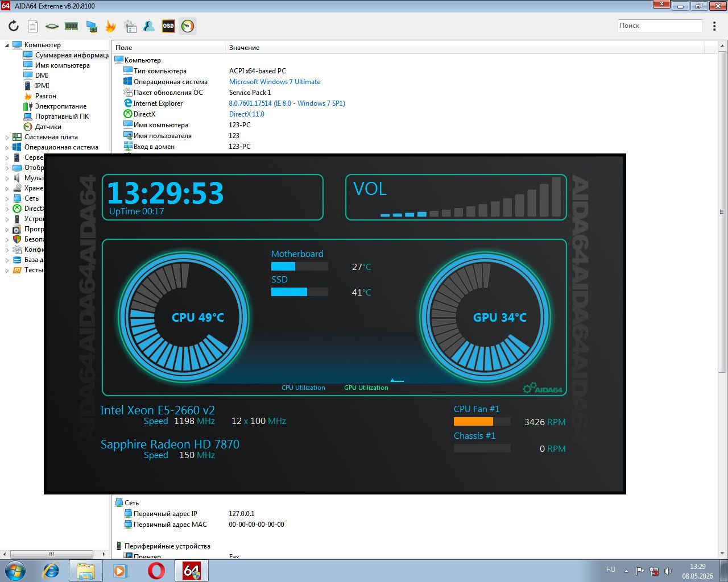This screenshot has height=582, width=728.
Task: Select Датчики in the sidebar tree
Action: (48, 127)
